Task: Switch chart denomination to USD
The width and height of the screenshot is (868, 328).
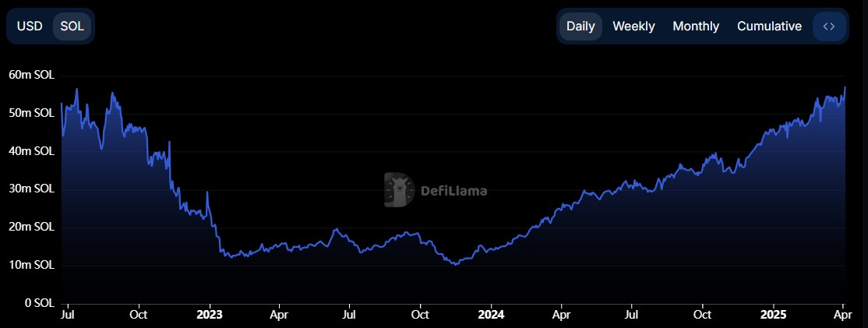Action: point(30,26)
